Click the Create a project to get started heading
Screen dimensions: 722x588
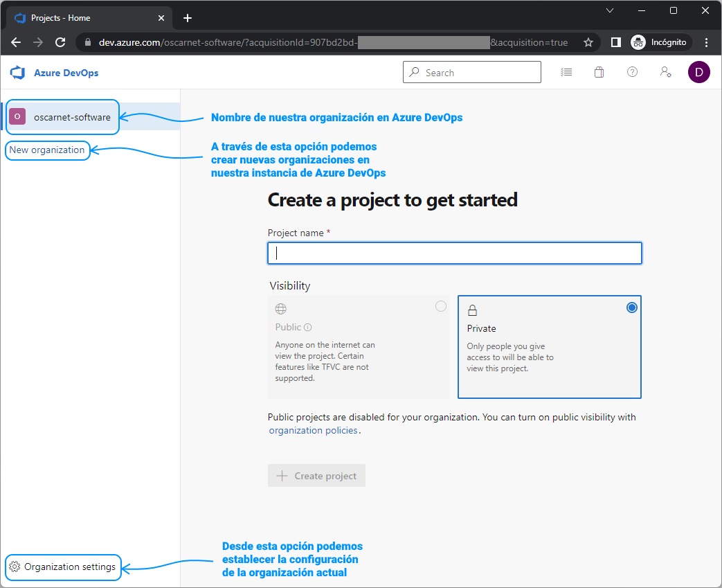392,200
